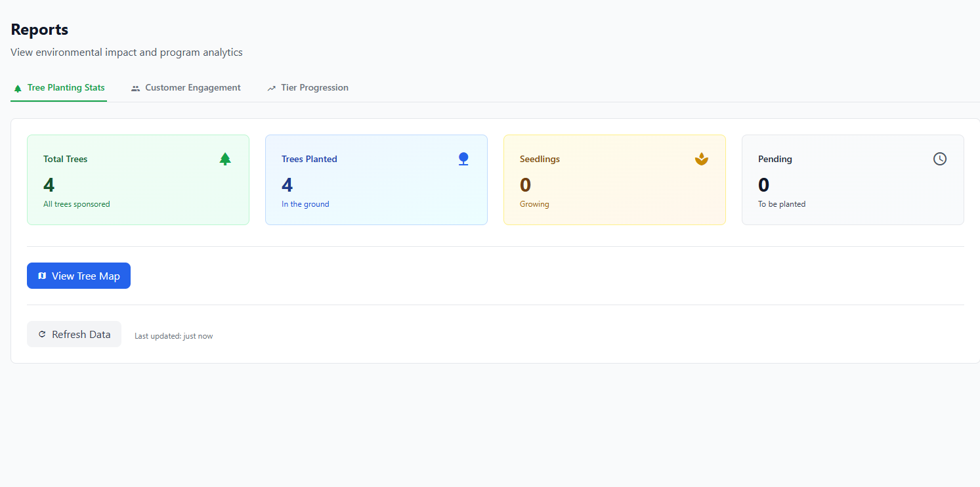The width and height of the screenshot is (980, 487).
Task: Click the circular refresh arrow icon
Action: pyautogui.click(x=42, y=335)
